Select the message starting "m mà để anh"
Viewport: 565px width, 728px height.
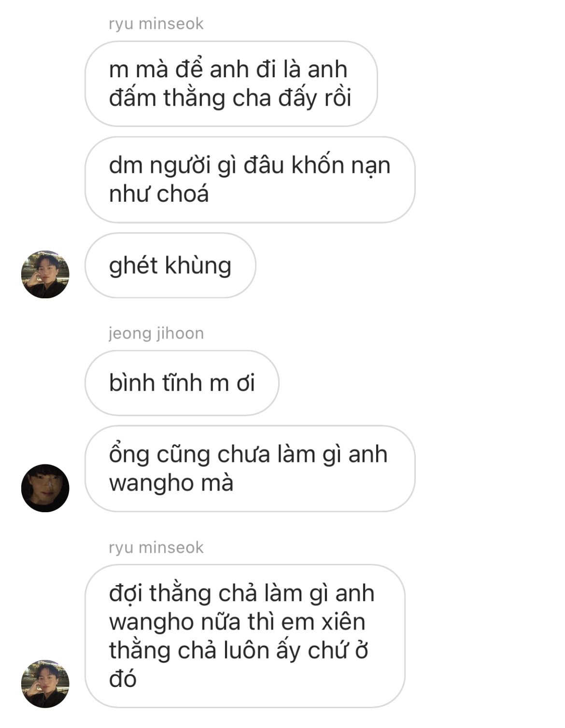click(231, 84)
